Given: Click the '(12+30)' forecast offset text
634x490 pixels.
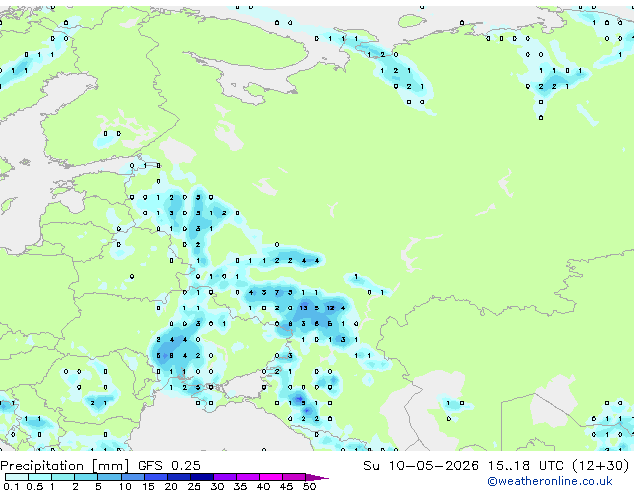Looking at the screenshot, I should (601, 465).
